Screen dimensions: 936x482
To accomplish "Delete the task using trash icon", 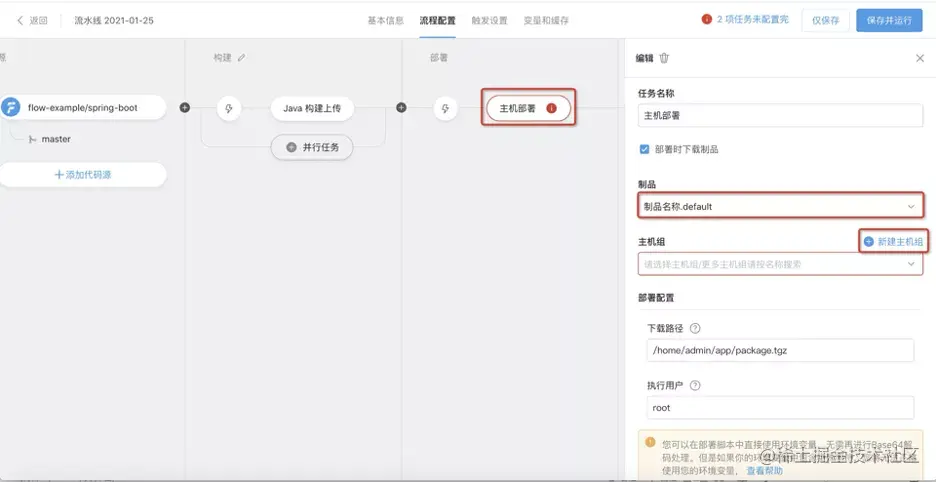I will coord(664,58).
